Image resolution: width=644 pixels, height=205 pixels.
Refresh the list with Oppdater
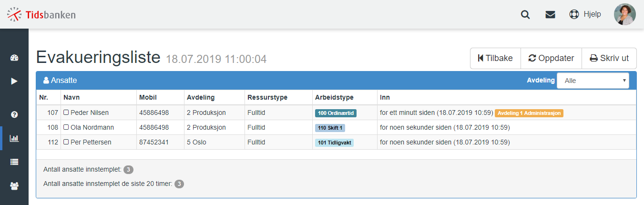551,58
